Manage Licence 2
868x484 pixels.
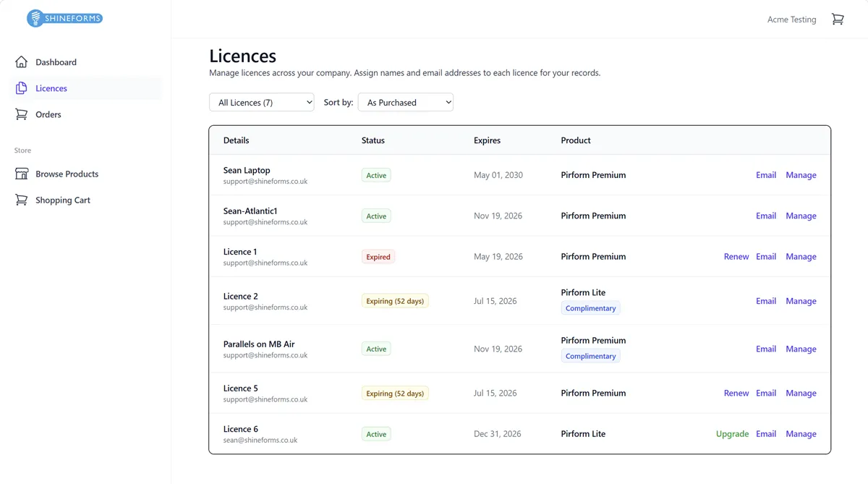(801, 301)
